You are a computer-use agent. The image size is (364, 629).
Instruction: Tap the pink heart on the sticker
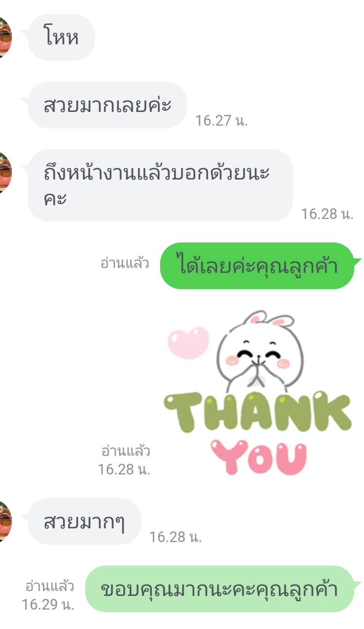click(188, 342)
